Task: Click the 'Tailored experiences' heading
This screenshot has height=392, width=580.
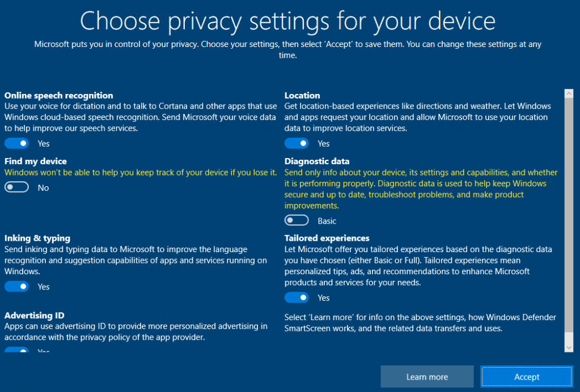Action: (x=327, y=238)
